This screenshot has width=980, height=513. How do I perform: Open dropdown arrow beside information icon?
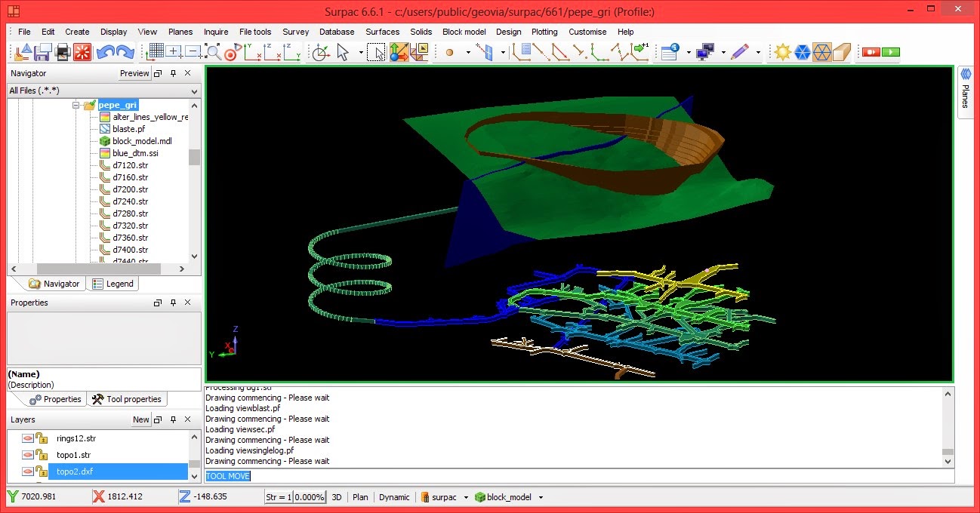pyautogui.click(x=688, y=53)
